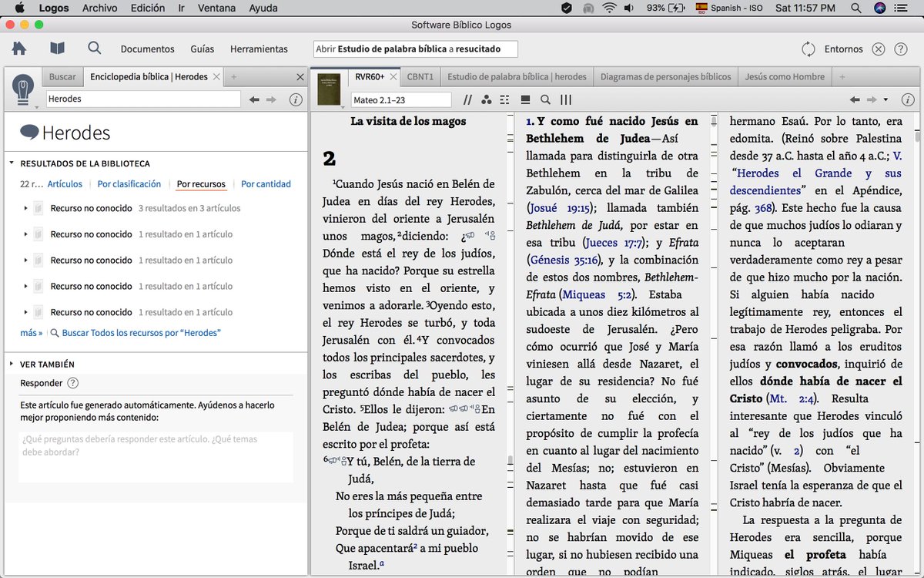This screenshot has width=924, height=578.
Task: Switch to the CBNT1 tab
Action: click(420, 77)
